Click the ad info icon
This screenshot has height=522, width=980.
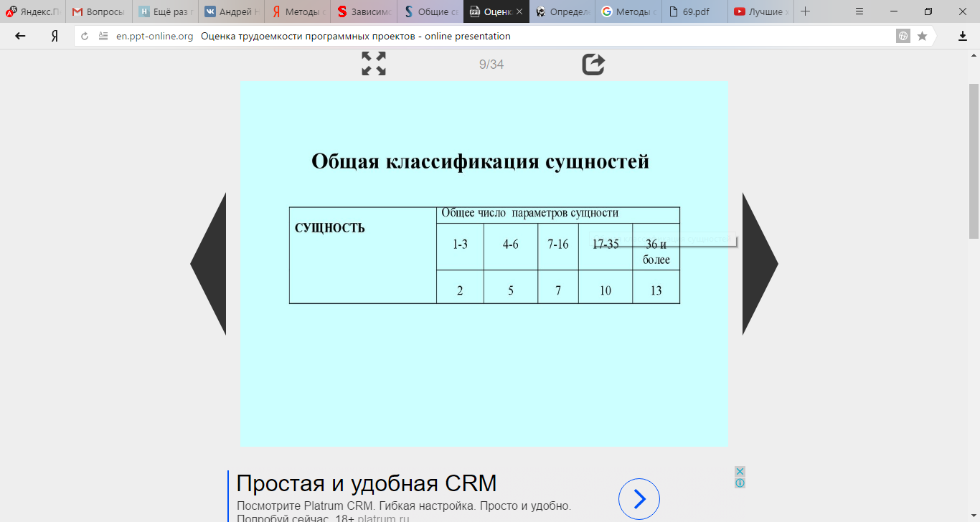point(740,483)
